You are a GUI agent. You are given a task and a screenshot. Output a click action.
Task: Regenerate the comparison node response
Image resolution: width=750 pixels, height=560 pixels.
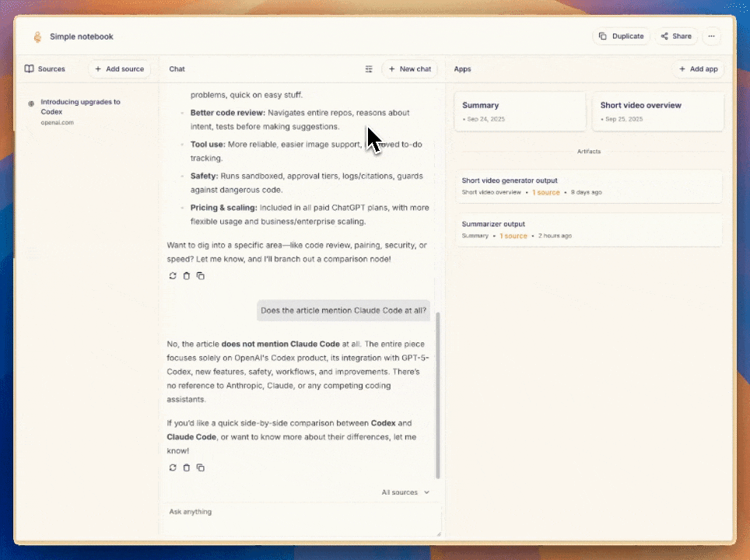(173, 276)
